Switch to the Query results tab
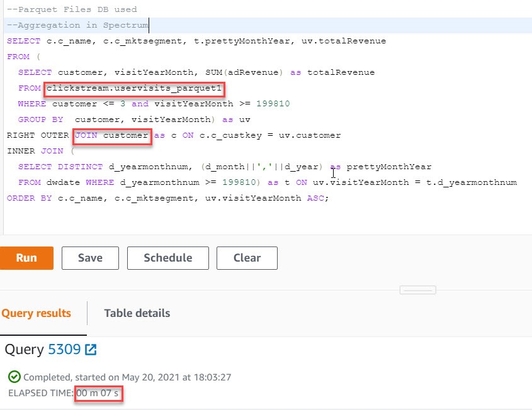Screen dimensions: 532x410 point(37,313)
